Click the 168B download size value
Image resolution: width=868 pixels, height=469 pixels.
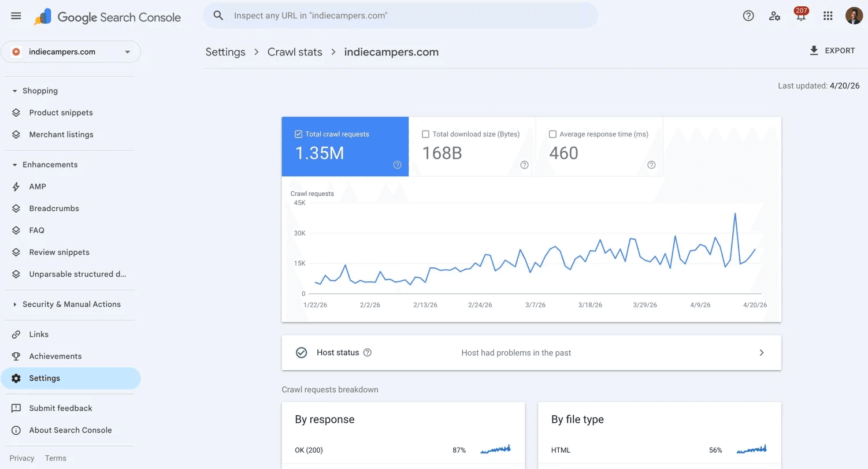(x=442, y=153)
